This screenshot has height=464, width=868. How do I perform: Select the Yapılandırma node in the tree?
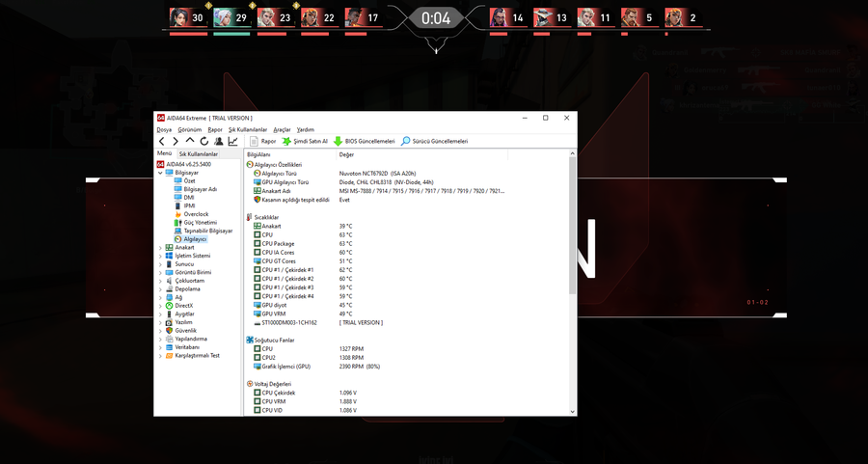[186, 339]
